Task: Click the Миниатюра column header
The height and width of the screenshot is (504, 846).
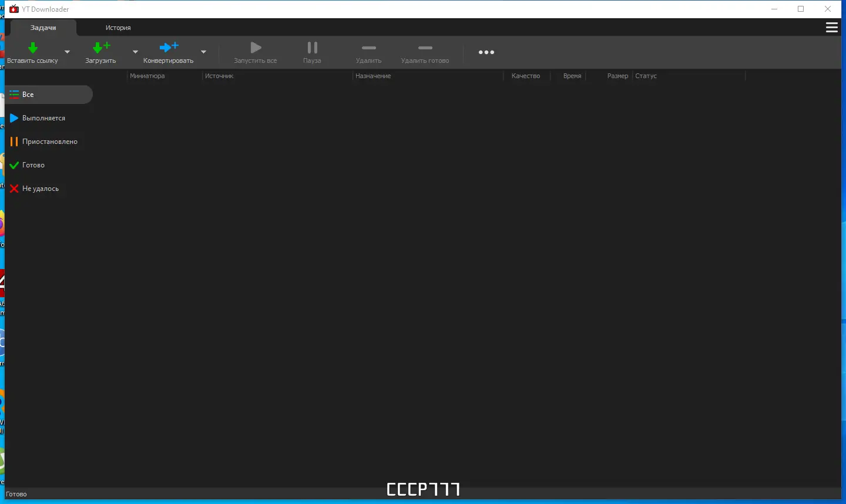Action: coord(147,76)
